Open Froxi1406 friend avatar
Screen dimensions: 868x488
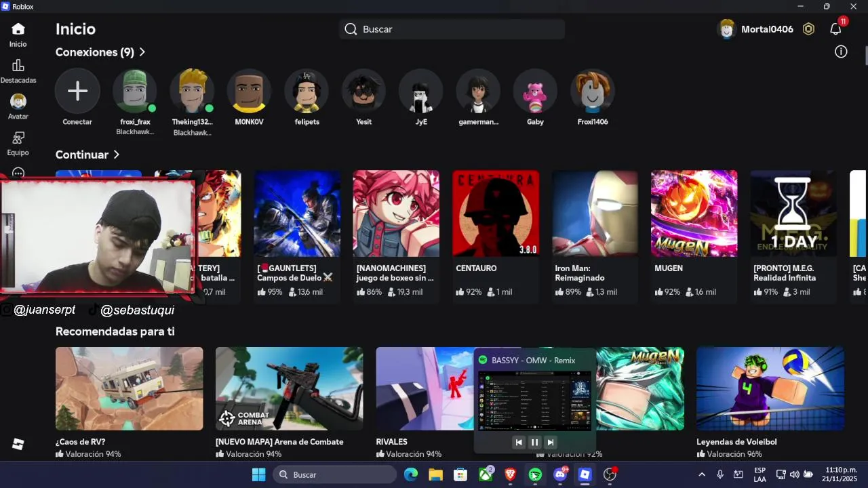(x=593, y=91)
